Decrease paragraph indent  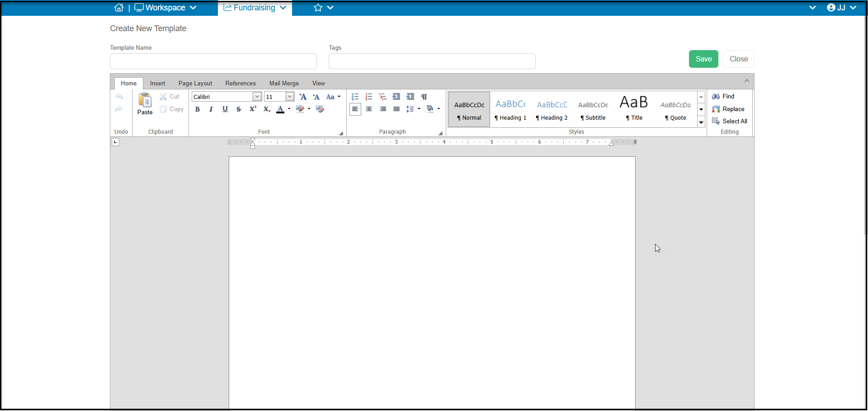(x=396, y=97)
